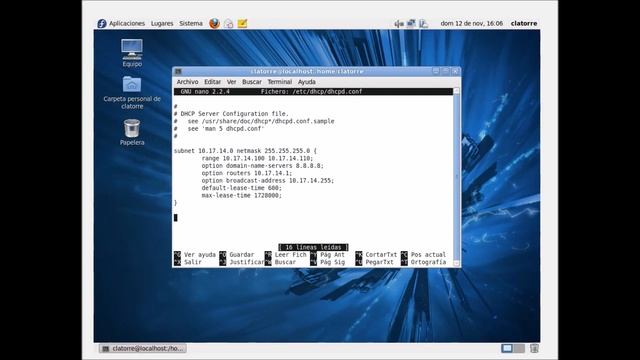The height and width of the screenshot is (360, 640).
Task: Open the Lugares menu in top panel
Action: 162,23
